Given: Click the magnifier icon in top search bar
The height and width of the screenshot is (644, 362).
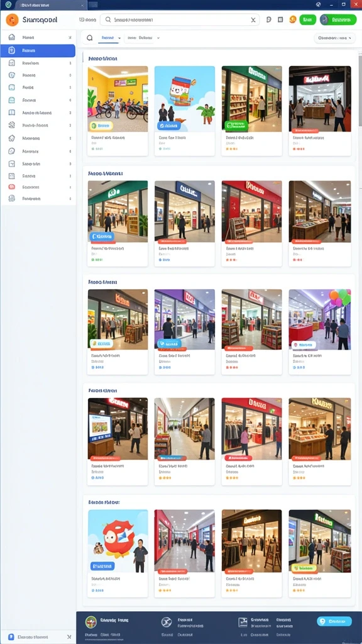Looking at the screenshot, I should coord(108,19).
